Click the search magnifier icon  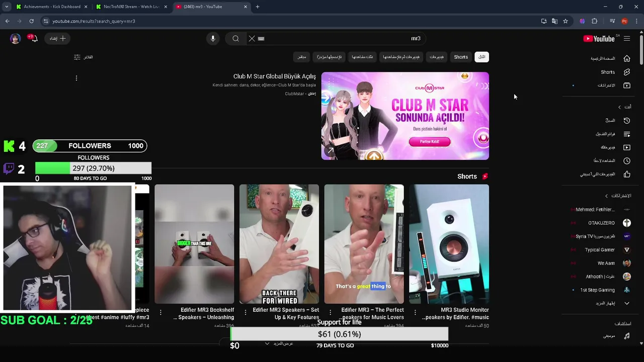(235, 39)
